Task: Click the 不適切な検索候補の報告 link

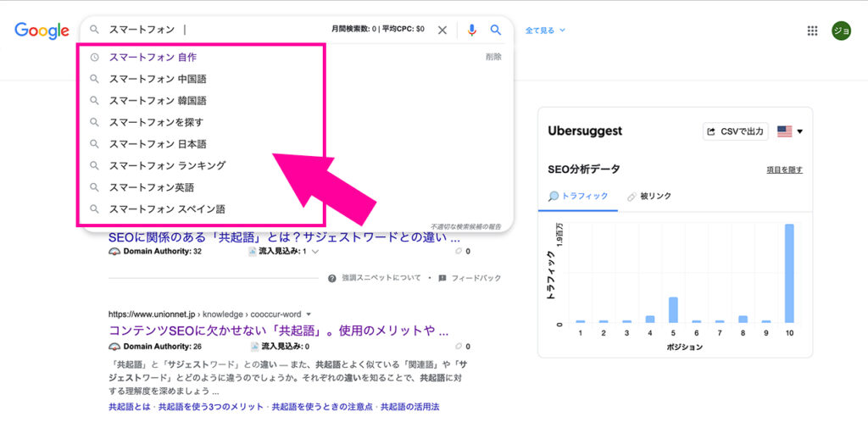Action: (x=465, y=226)
